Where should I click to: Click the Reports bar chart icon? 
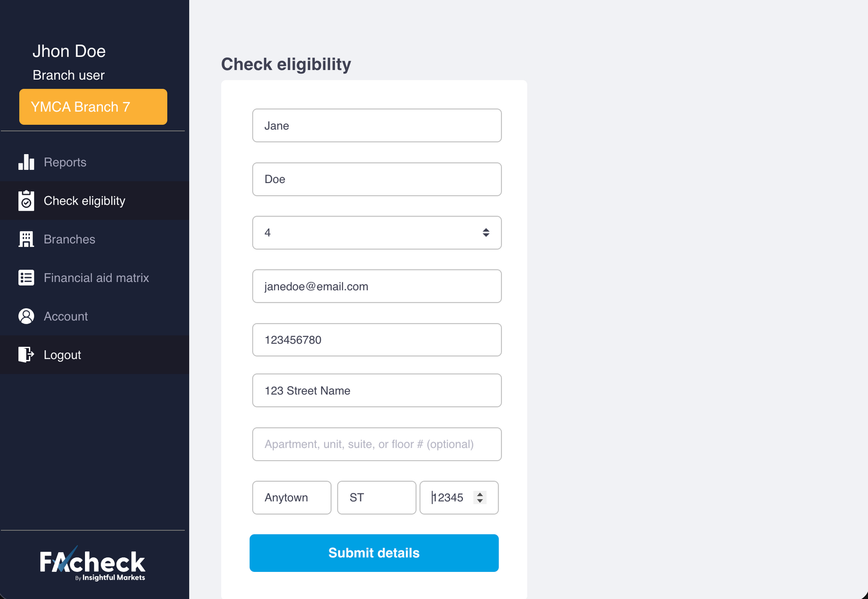coord(26,162)
